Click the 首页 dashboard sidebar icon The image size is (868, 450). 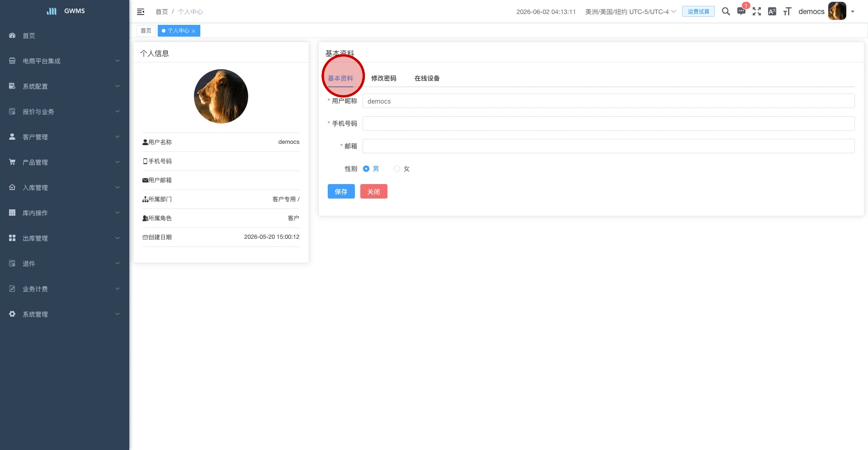[x=12, y=35]
